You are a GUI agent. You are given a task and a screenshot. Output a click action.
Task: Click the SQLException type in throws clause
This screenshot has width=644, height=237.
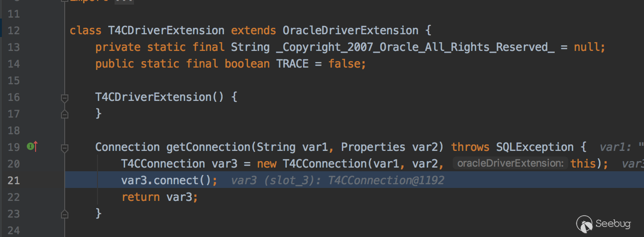tap(535, 147)
